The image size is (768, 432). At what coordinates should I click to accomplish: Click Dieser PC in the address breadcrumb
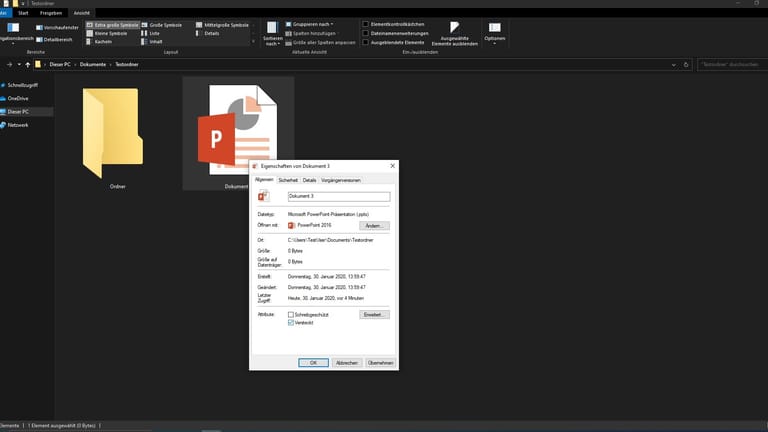pyautogui.click(x=60, y=65)
